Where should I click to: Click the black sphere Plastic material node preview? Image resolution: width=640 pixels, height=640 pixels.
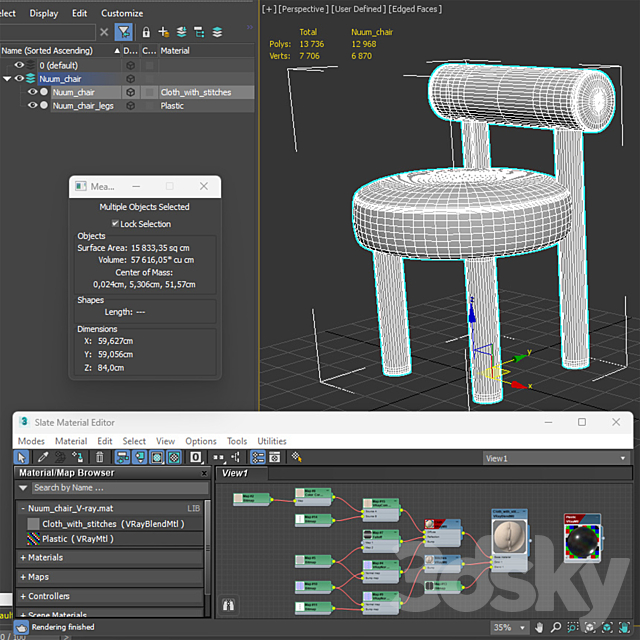tap(580, 541)
